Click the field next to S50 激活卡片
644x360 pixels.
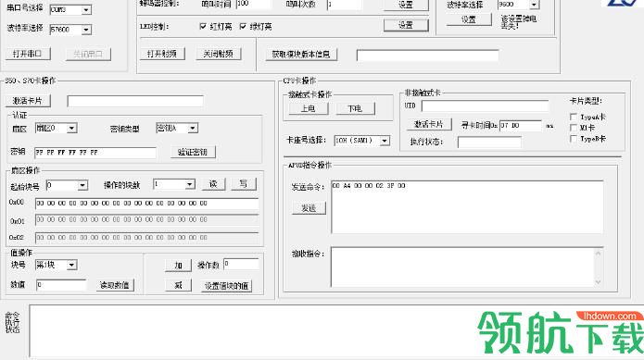135,101
